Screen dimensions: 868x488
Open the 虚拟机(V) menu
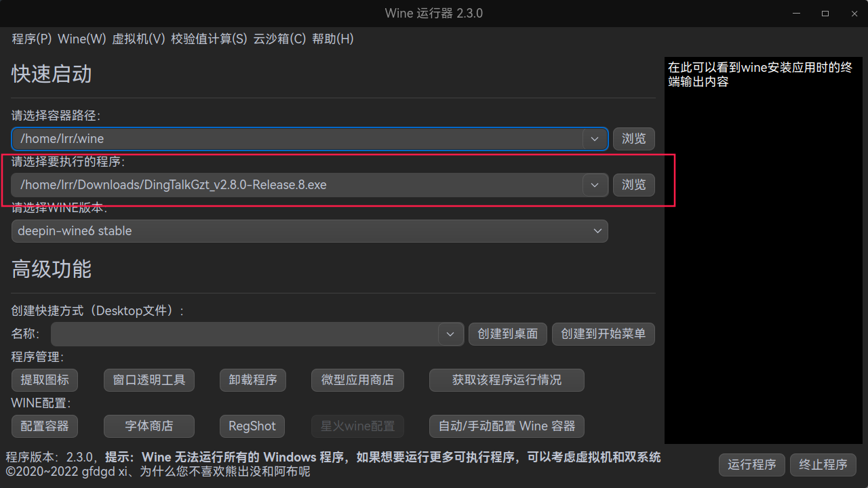pos(139,39)
